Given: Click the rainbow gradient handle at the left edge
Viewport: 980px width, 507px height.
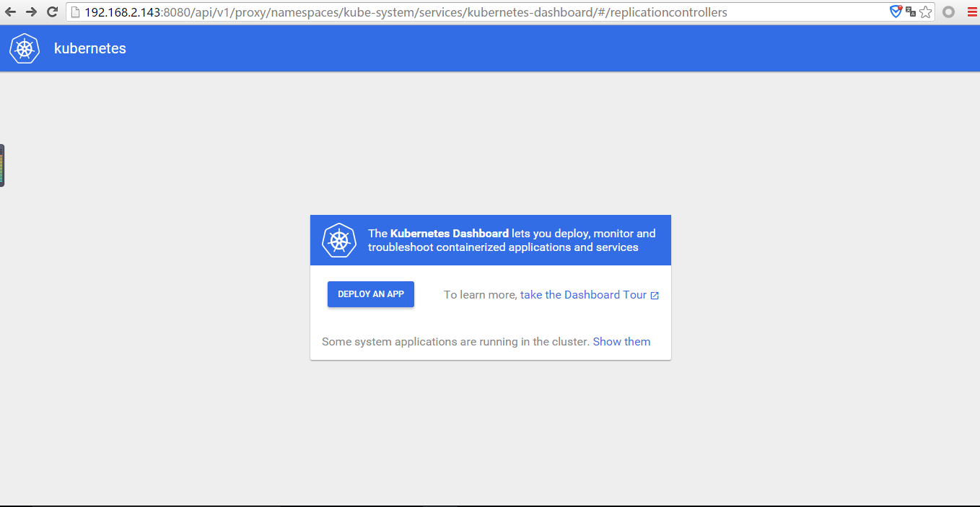Looking at the screenshot, I should click(x=3, y=164).
